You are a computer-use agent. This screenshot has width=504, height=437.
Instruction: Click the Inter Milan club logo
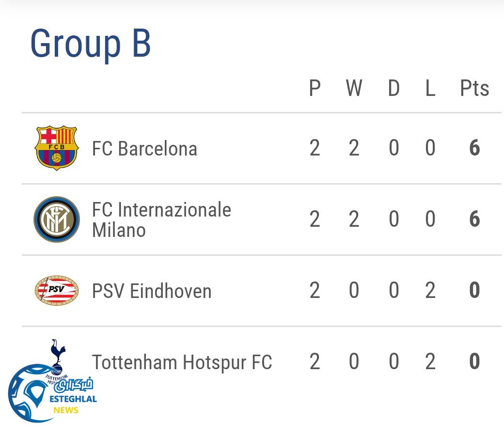coord(57,219)
